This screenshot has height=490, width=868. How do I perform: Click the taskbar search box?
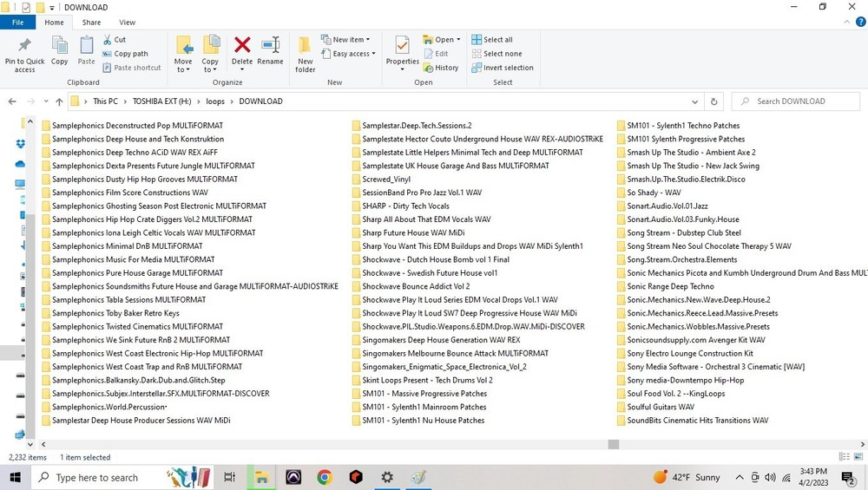click(x=122, y=477)
